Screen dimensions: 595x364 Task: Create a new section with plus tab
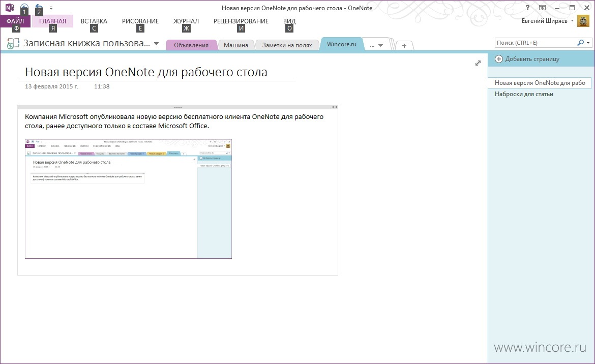click(404, 46)
